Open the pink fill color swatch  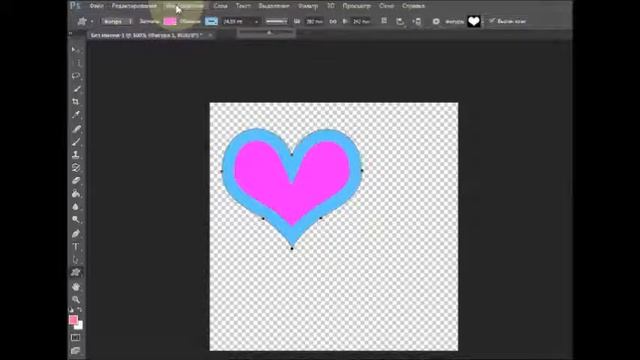170,21
